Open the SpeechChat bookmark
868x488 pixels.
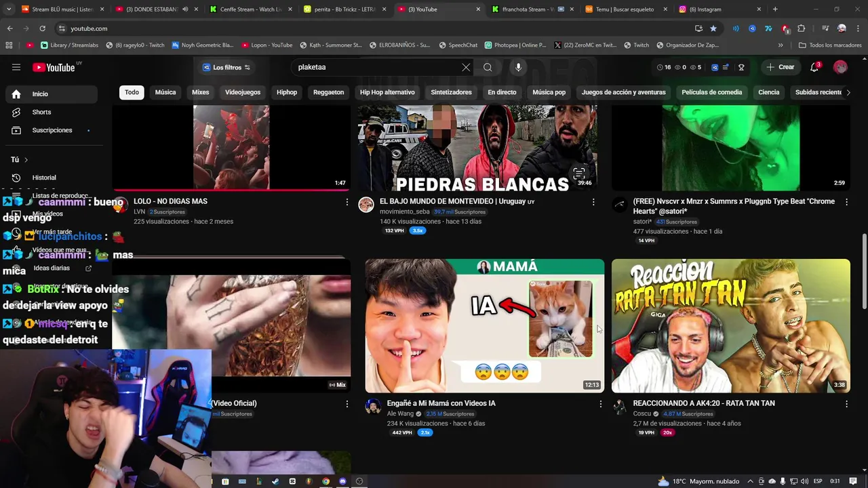coord(458,45)
